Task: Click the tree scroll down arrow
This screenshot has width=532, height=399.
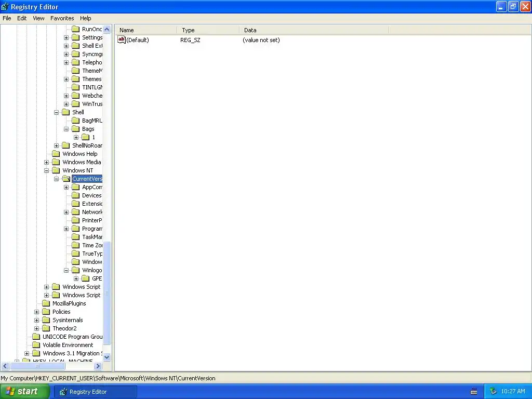Action: (x=107, y=357)
